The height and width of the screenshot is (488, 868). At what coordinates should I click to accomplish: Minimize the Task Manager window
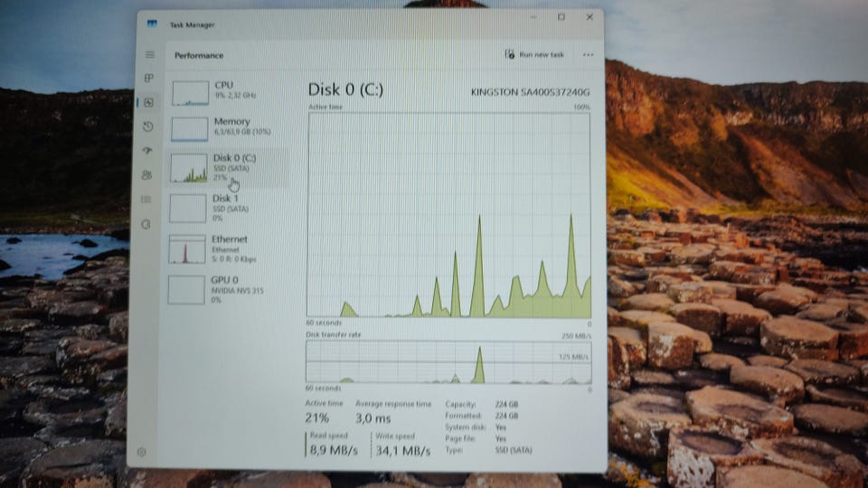[x=533, y=17]
